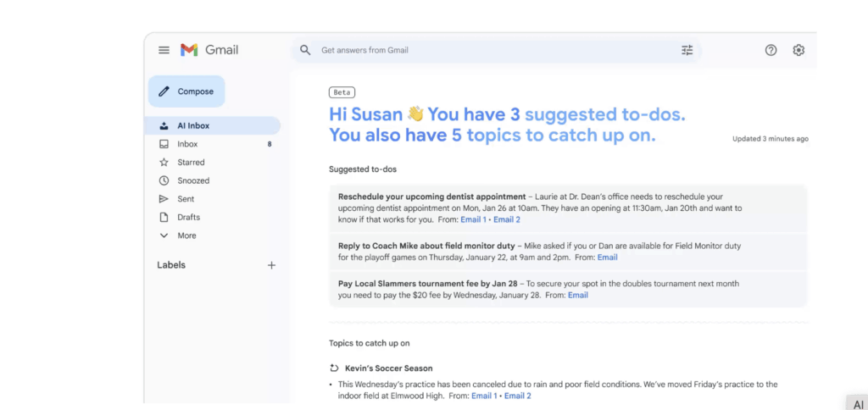The width and height of the screenshot is (868, 410).
Task: Open the main menu hamburger icon
Action: tap(164, 50)
